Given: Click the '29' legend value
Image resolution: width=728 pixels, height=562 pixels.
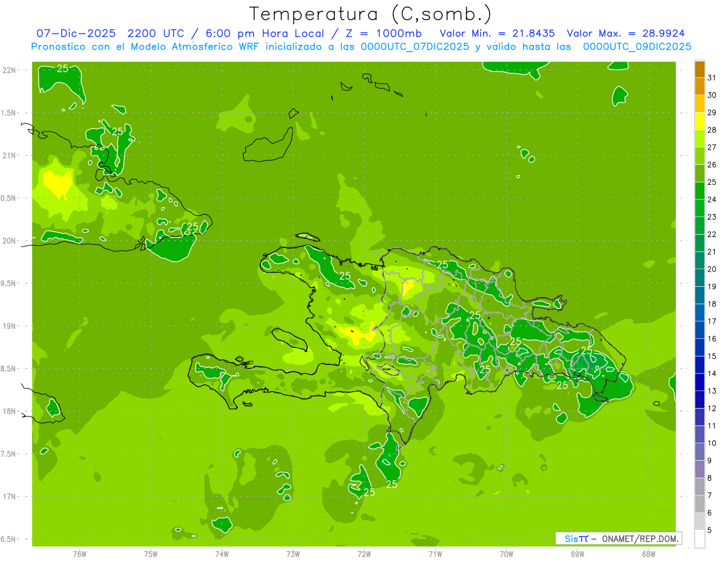Looking at the screenshot, I should click(x=712, y=113).
